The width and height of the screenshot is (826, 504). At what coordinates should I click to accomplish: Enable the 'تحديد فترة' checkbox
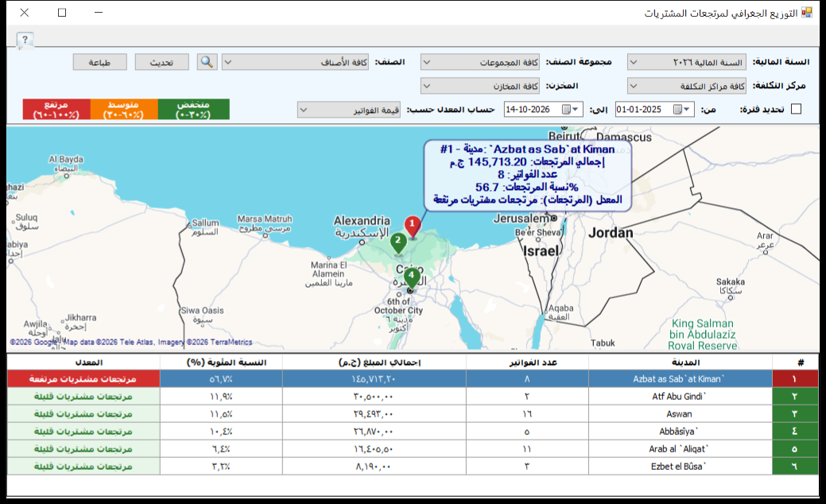796,109
